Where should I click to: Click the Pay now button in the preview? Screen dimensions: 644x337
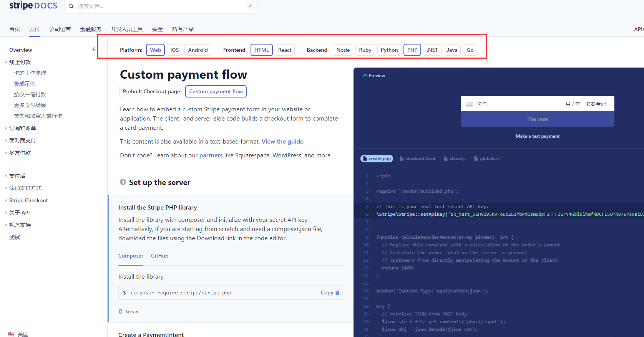(x=538, y=119)
